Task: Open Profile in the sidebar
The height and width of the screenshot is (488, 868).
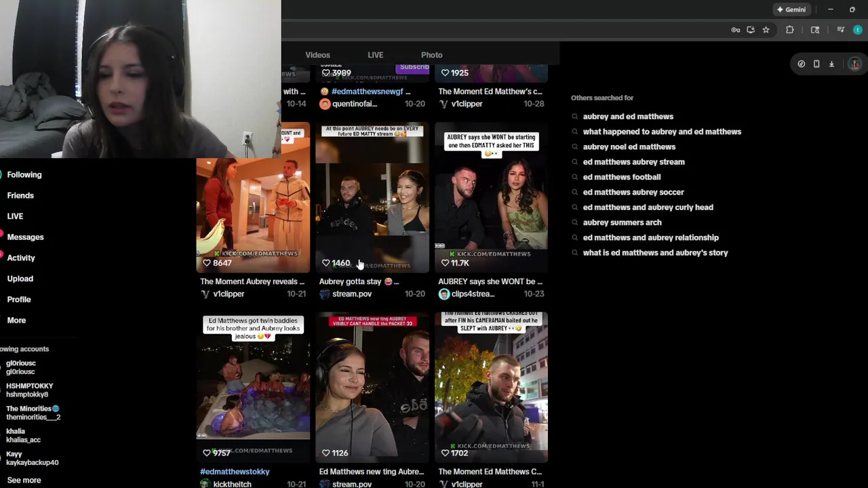Action: [19, 300]
